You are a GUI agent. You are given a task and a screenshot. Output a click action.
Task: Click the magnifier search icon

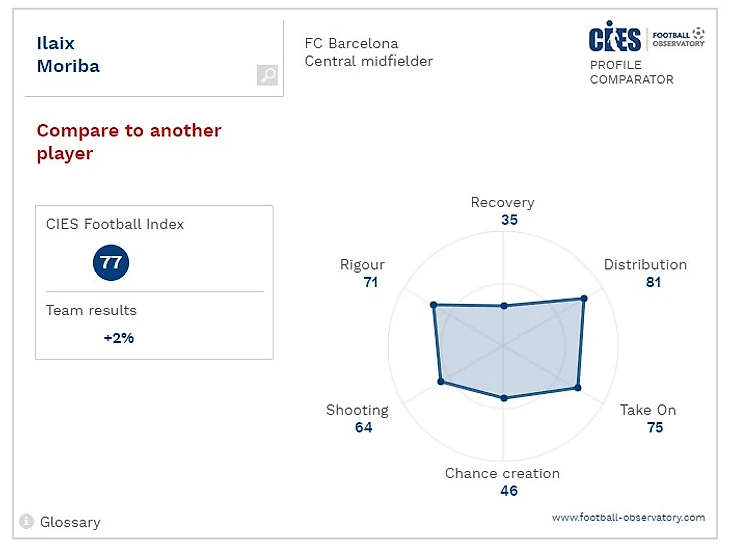tap(267, 75)
